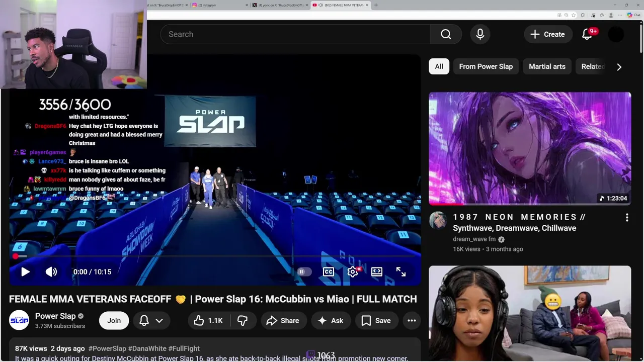The image size is (644, 362).
Task: Make the video fullscreen
Action: point(401,272)
